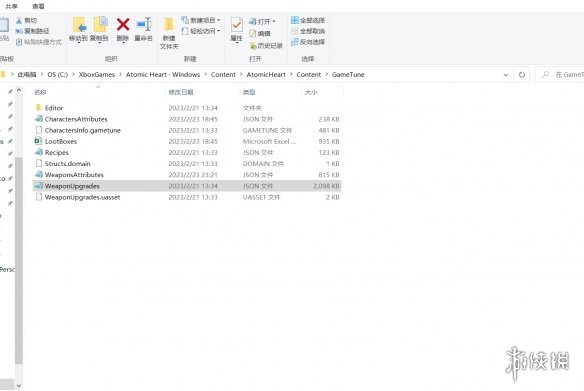The image size is (584, 391).
Task: Click the Recipes JSON file icon
Action: [x=38, y=152]
